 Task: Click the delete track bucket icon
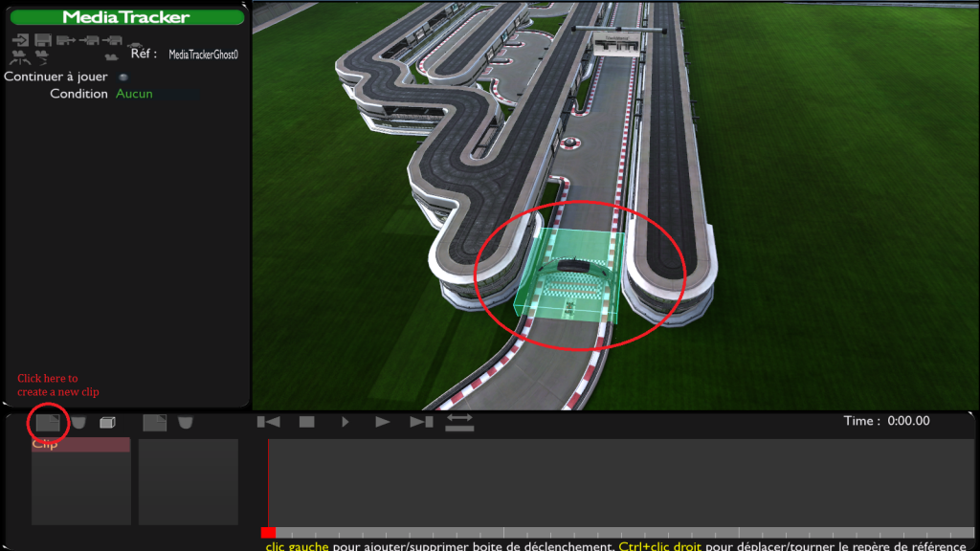(x=185, y=423)
